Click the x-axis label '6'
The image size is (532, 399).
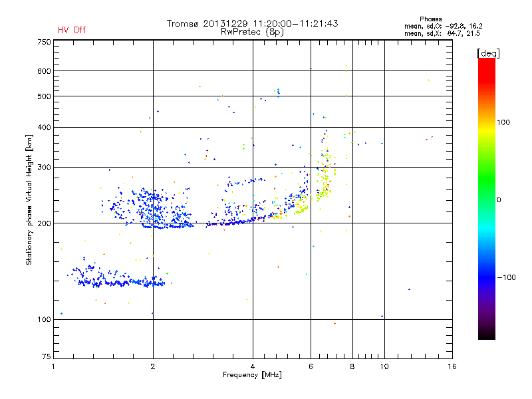point(311,366)
